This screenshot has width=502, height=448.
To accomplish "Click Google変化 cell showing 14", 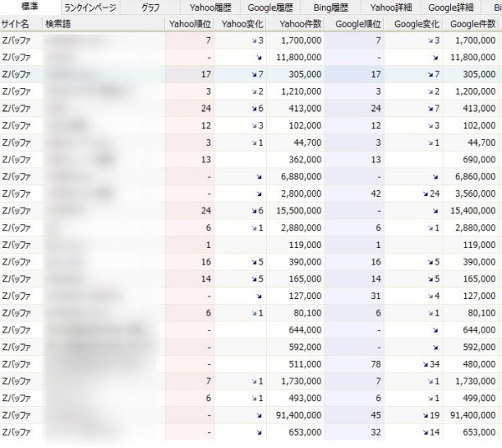I will tap(413, 432).
